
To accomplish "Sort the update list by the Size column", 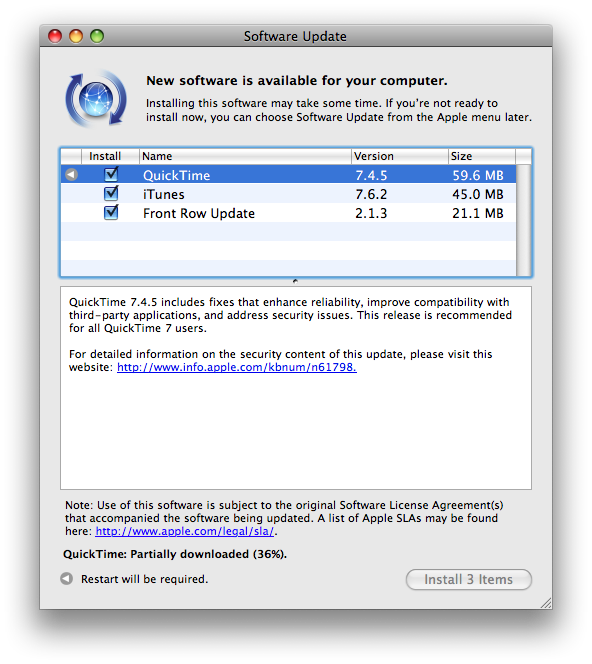I will pos(482,156).
